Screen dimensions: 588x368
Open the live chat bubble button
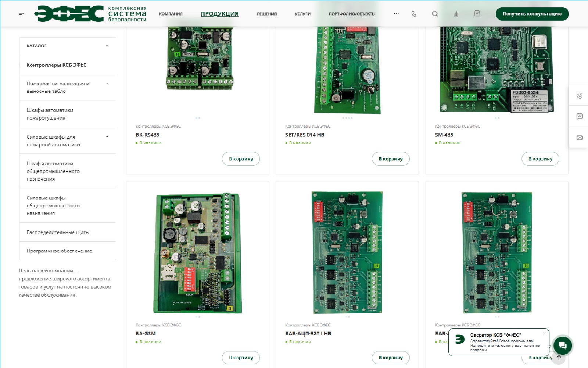(x=562, y=346)
